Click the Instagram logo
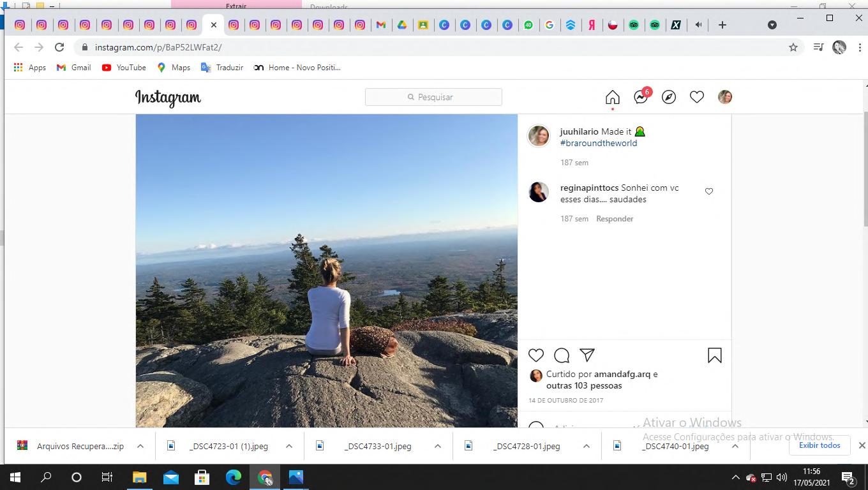868x490 pixels. pos(168,98)
